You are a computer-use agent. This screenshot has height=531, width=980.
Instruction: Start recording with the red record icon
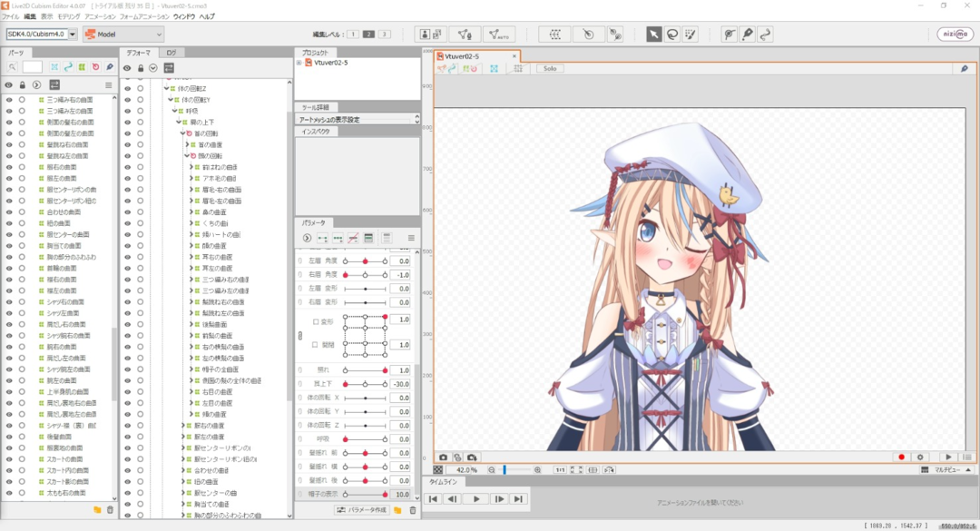pos(902,457)
